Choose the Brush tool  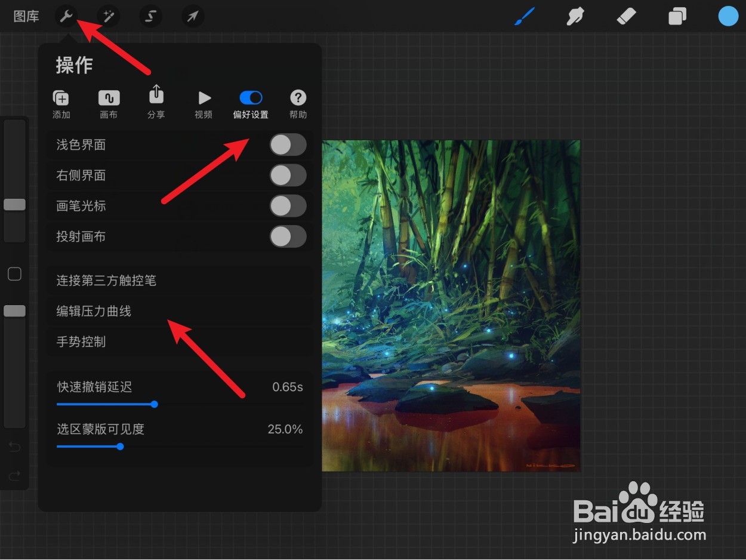pos(525,16)
